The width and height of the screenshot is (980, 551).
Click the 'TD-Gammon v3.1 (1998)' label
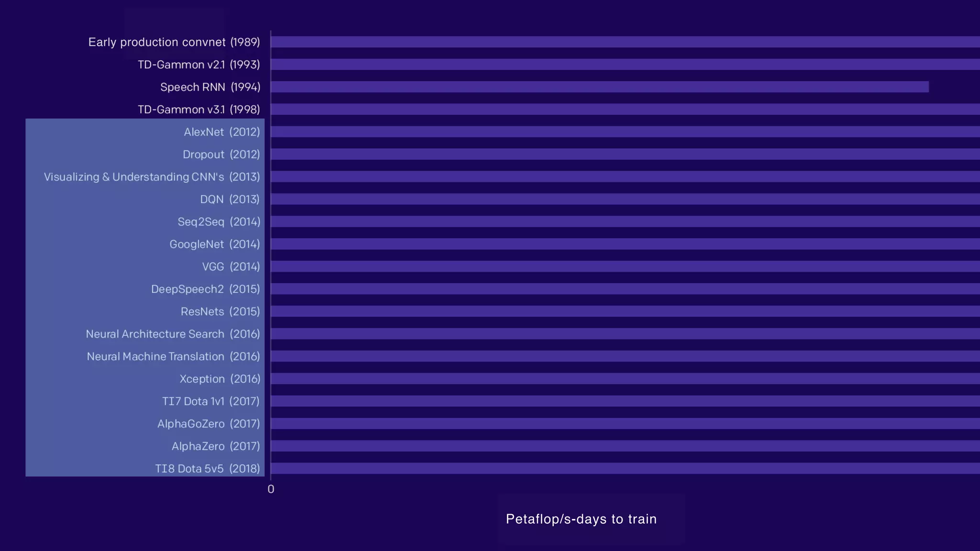click(x=199, y=110)
